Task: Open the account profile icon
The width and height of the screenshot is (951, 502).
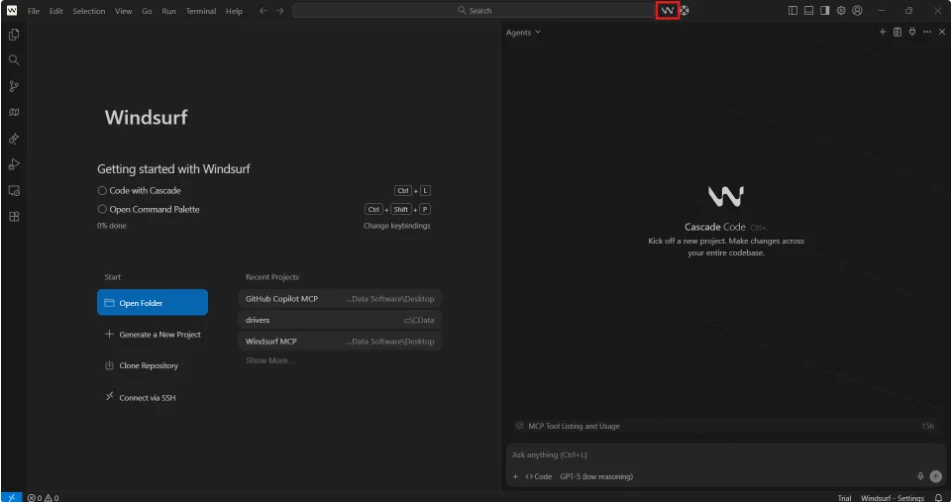Action: click(x=857, y=10)
